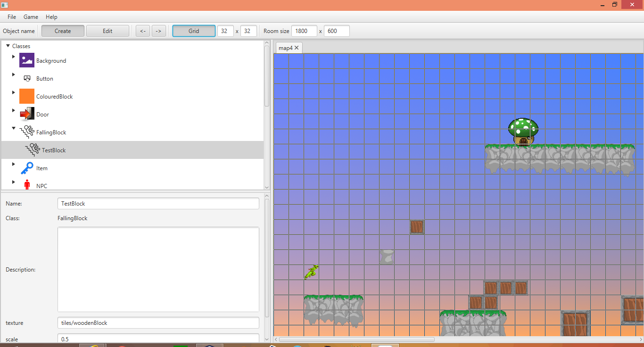Image resolution: width=644 pixels, height=347 pixels.
Task: Click the FallingBlock class icon
Action: tap(28, 132)
